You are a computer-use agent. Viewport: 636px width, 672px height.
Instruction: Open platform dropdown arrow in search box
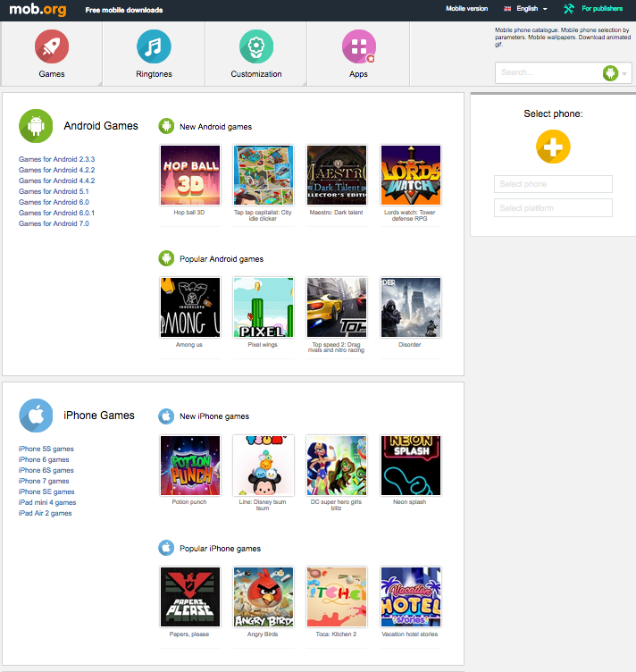click(x=624, y=73)
